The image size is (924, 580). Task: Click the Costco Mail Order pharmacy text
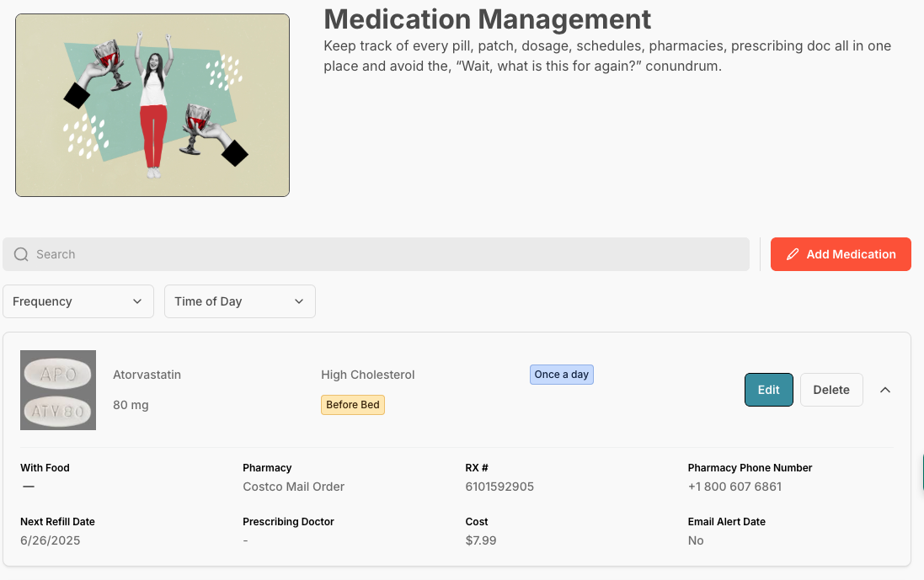click(x=293, y=487)
